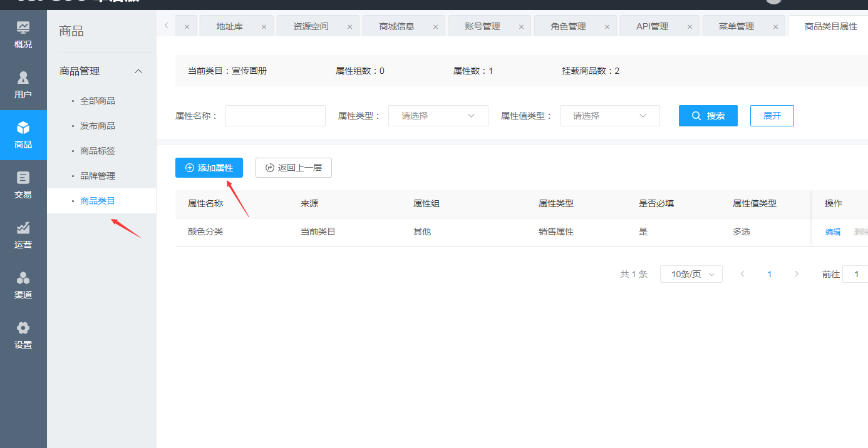Open the 用户 users sidebar icon
868x448 pixels.
click(x=23, y=85)
